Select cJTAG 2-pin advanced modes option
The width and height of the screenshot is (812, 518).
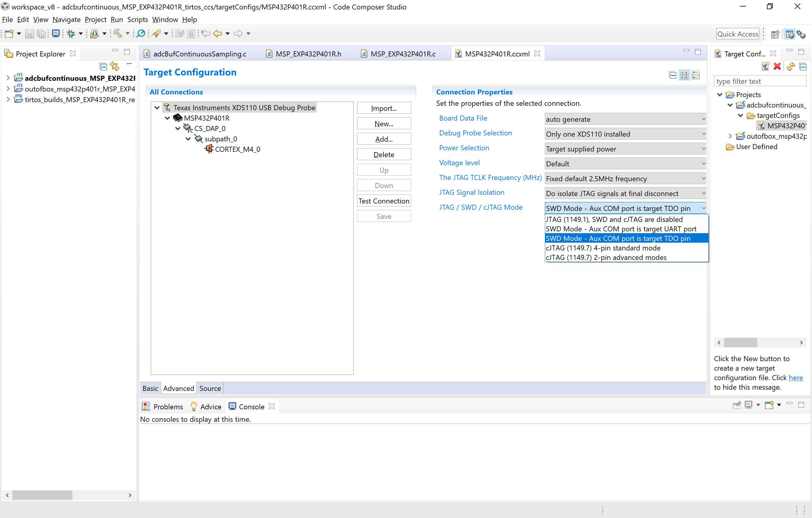coord(606,258)
